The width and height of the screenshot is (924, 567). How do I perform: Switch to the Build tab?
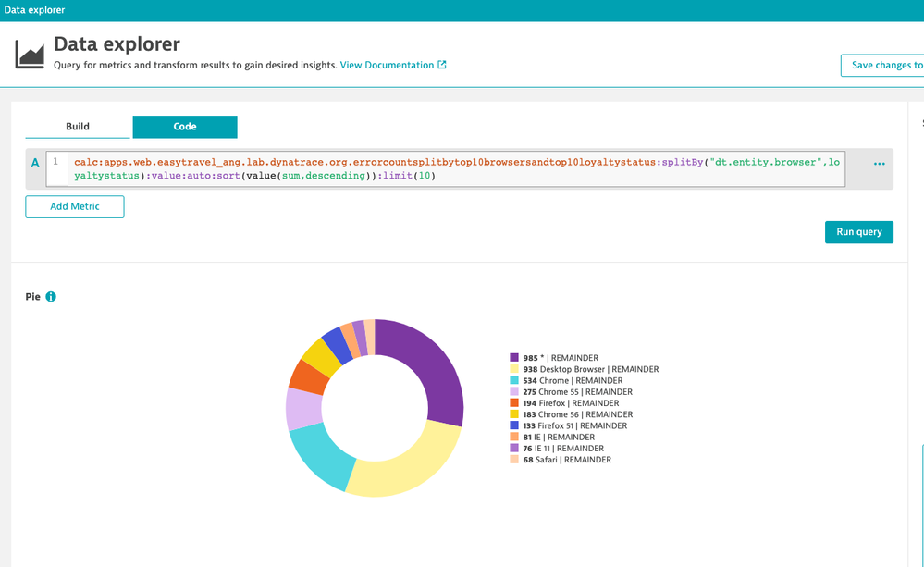click(78, 127)
